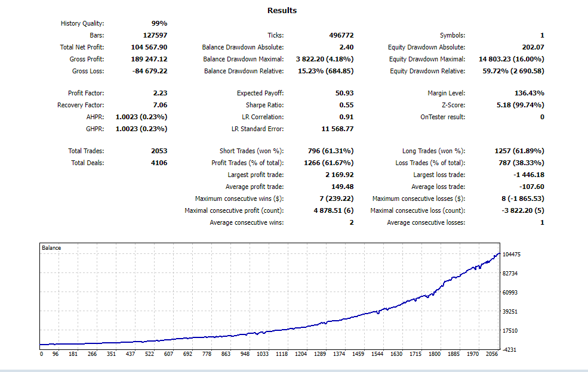
Task: Click Equity Drawdown Absolute value 202.07
Action: pyautogui.click(x=533, y=47)
